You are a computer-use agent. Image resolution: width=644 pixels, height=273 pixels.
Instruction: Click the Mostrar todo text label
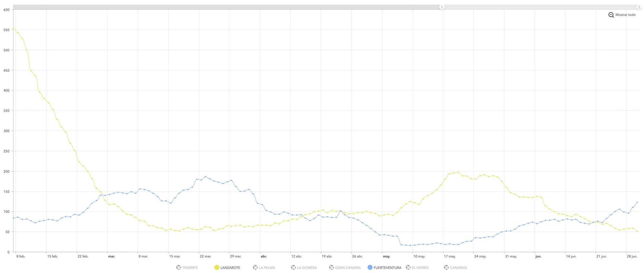click(625, 15)
